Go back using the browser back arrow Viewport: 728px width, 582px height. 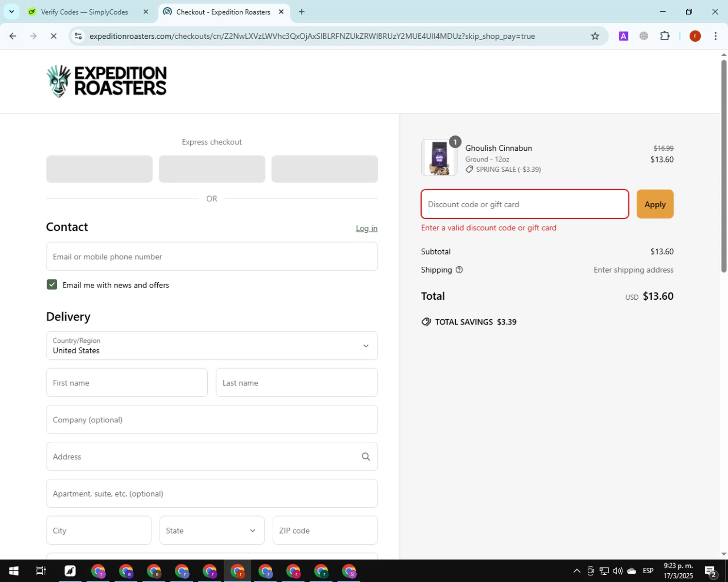click(13, 36)
